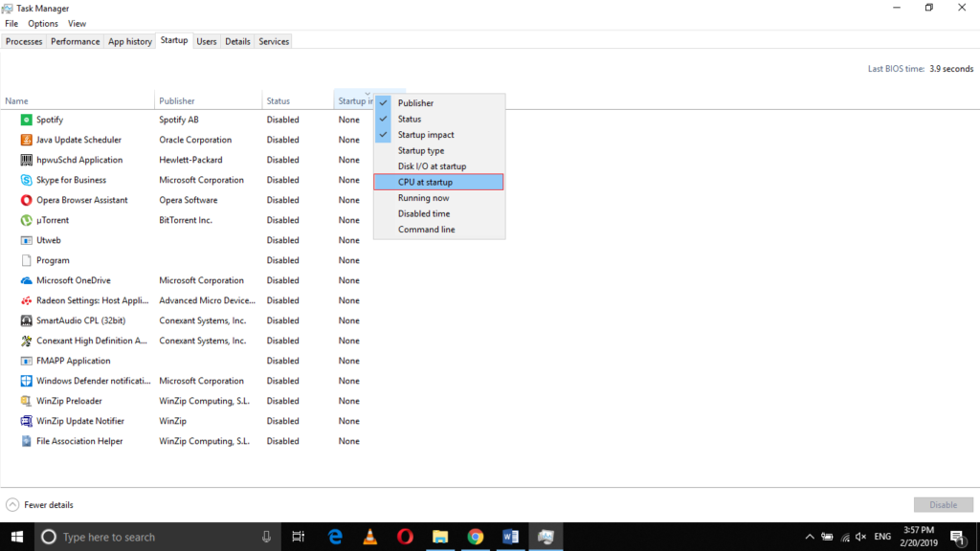Viewport: 980px width, 551px height.
Task: Click the Type here to search box
Action: click(156, 537)
